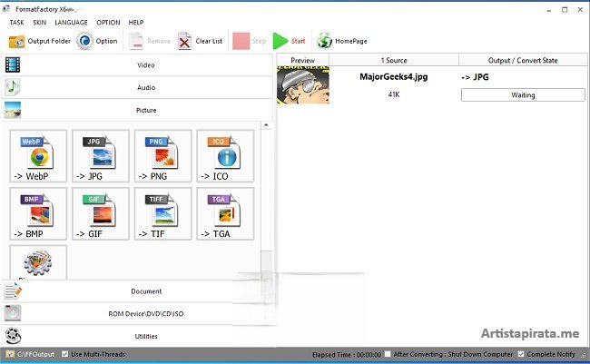This screenshot has width=590, height=364.
Task: Toggle the Complete Notify checkbox
Action: click(521, 354)
